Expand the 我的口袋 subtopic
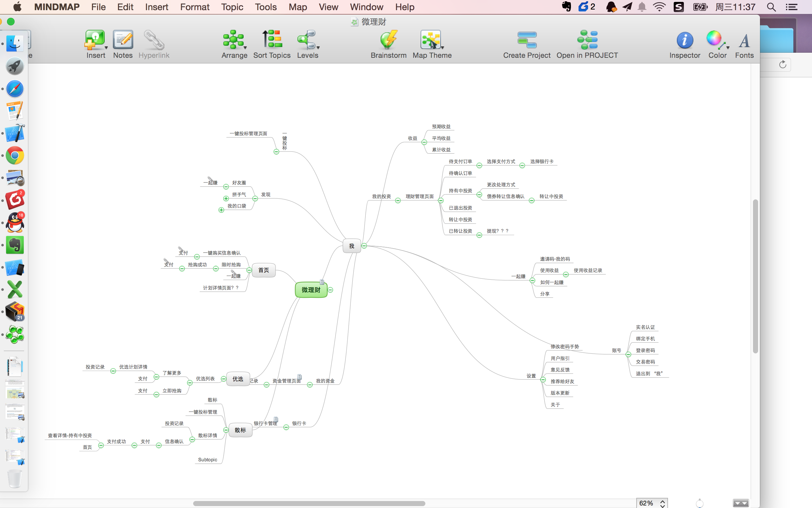The height and width of the screenshot is (508, 812). click(221, 210)
